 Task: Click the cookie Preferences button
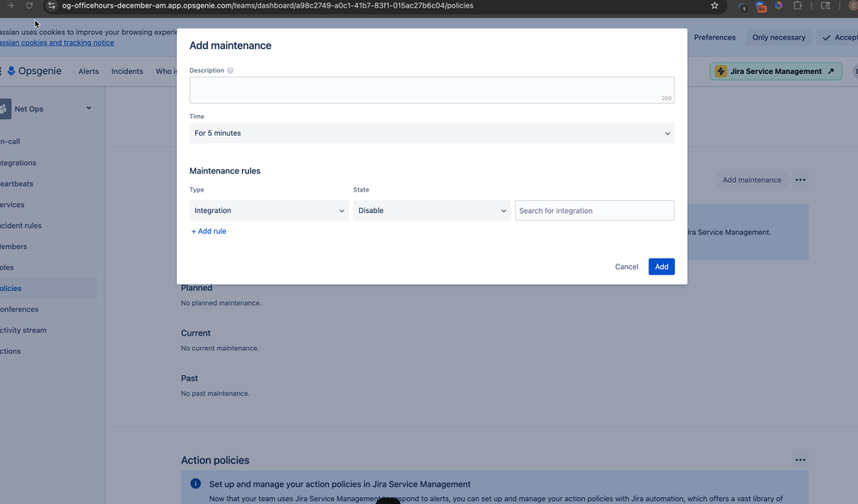pyautogui.click(x=715, y=37)
